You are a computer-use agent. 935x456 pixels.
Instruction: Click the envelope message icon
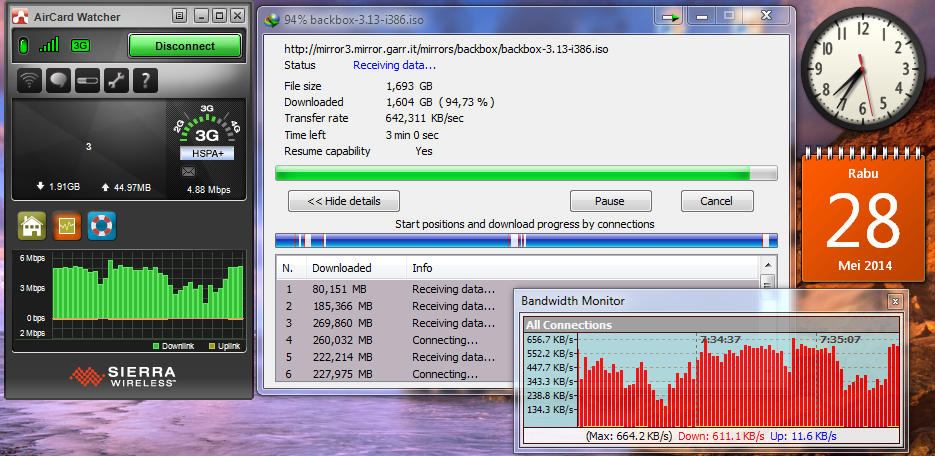click(x=189, y=172)
